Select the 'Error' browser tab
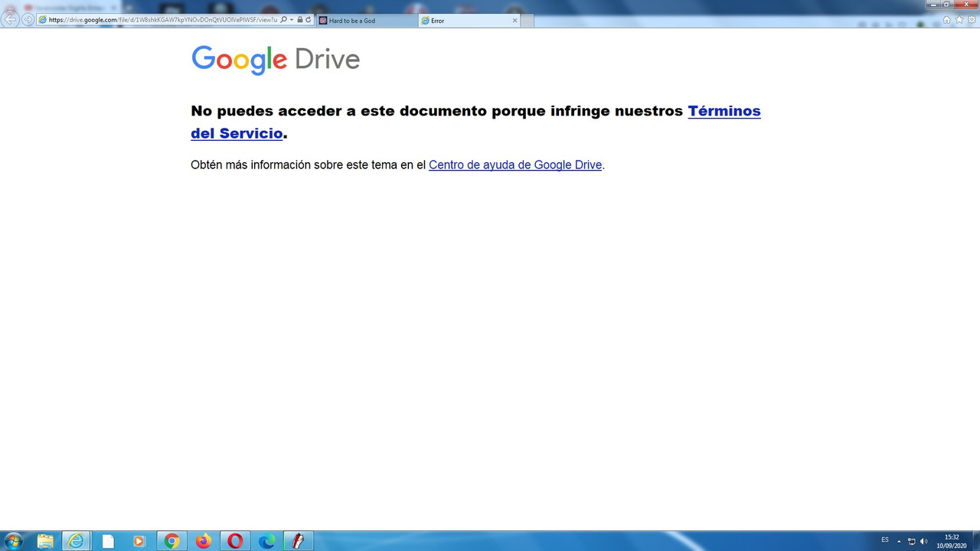This screenshot has height=551, width=980. click(x=469, y=21)
